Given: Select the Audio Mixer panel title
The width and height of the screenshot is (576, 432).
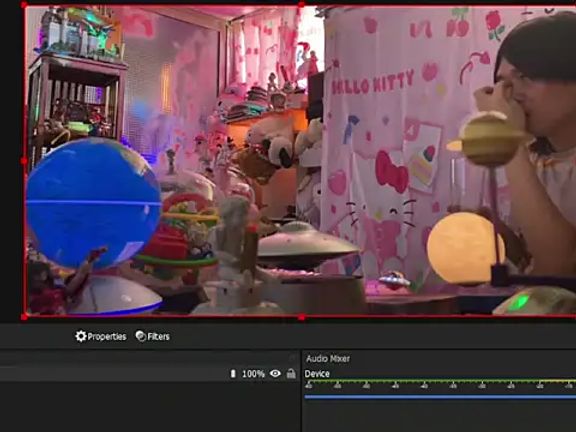Looking at the screenshot, I should pos(328,359).
